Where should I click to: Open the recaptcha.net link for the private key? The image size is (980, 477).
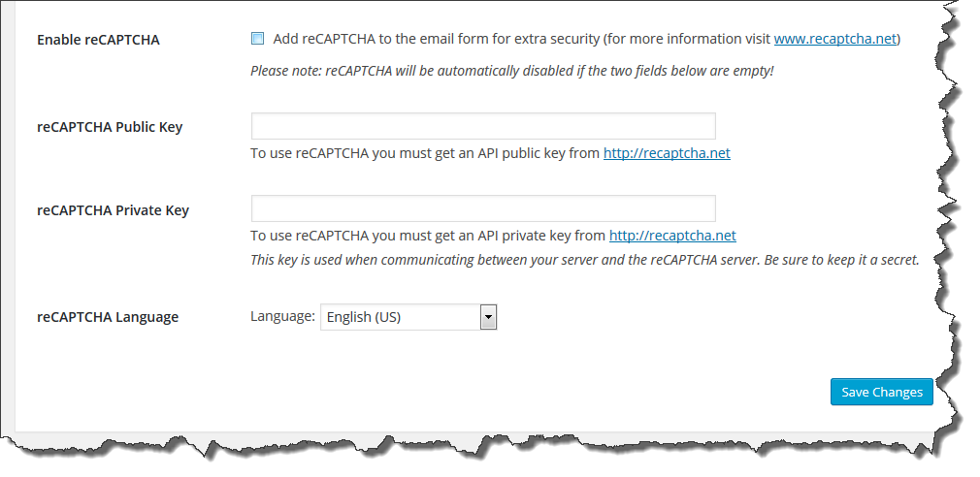pyautogui.click(x=672, y=236)
